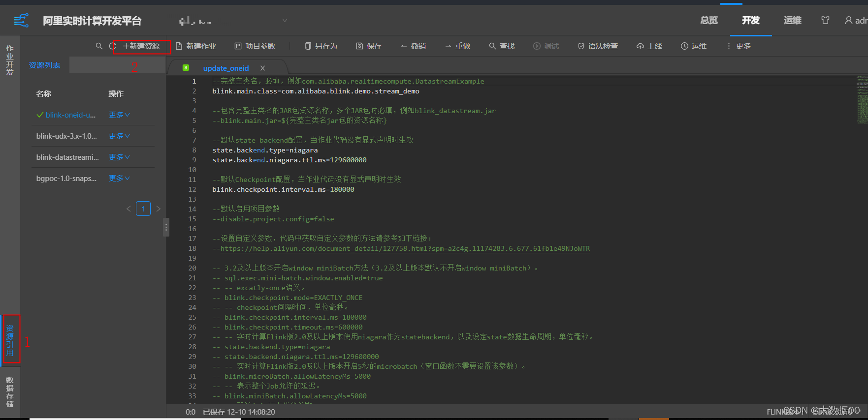Screen dimensions: 868x420
Task: Expand the project selector dropdown
Action: [285, 20]
